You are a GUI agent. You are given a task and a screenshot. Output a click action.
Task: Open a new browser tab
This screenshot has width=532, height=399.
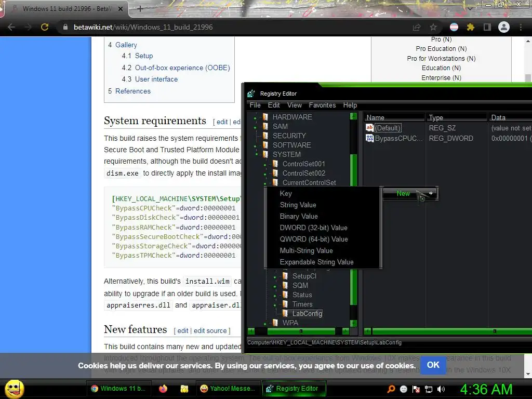[140, 9]
